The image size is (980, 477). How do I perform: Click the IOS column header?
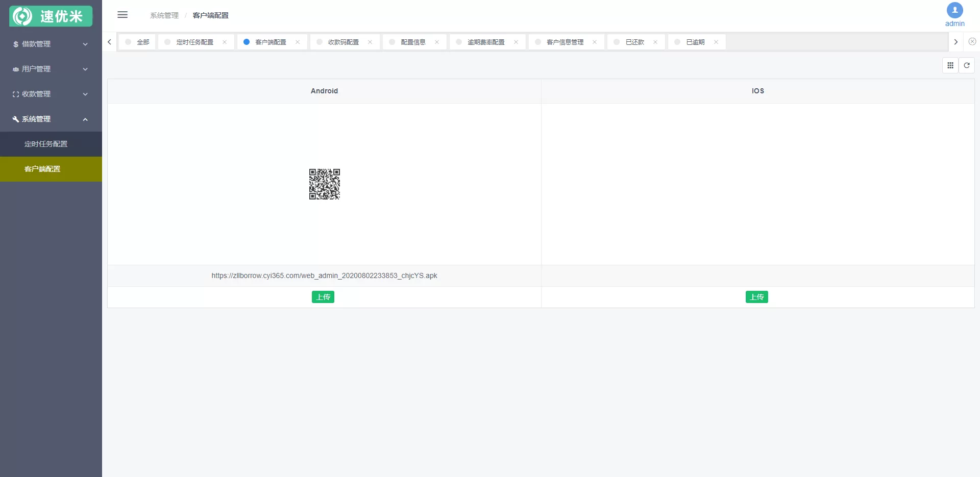[758, 91]
